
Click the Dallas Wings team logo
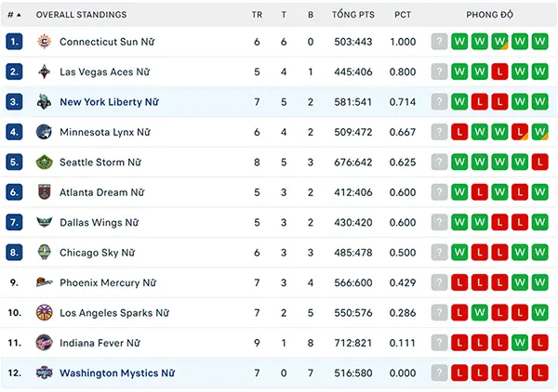(44, 223)
